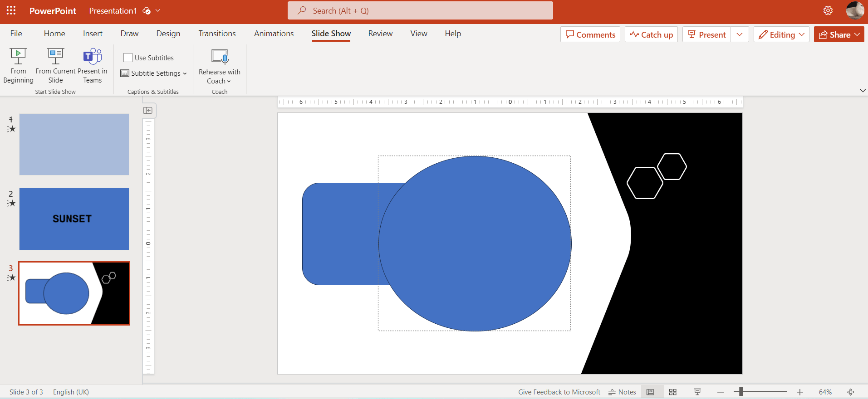Image resolution: width=868 pixels, height=399 pixels.
Task: Open the View tab
Action: 419,34
